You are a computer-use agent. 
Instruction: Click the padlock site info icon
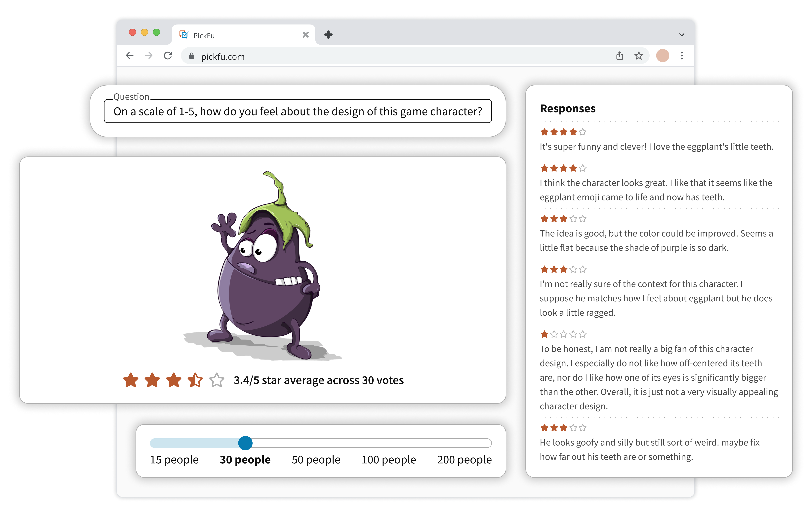(191, 56)
